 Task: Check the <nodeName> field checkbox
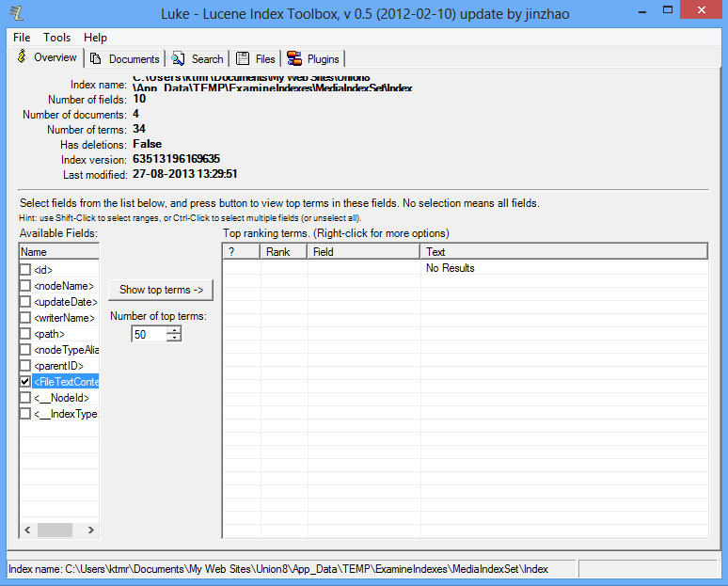[x=25, y=286]
